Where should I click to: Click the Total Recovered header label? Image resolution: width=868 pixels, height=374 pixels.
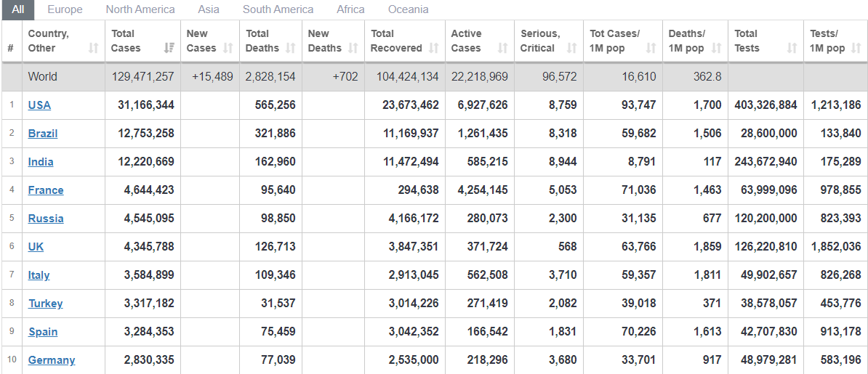point(396,41)
